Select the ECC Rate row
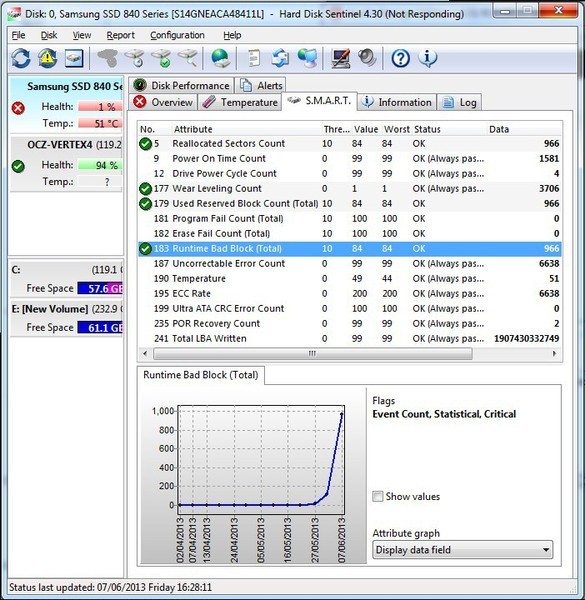Image resolution: width=585 pixels, height=600 pixels. 350,293
